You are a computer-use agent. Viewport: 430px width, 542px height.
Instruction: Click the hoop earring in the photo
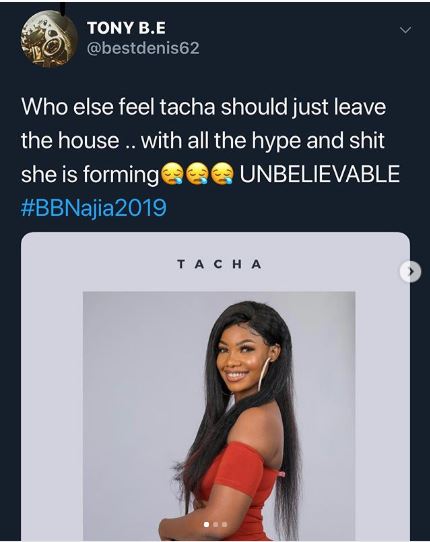point(263,374)
